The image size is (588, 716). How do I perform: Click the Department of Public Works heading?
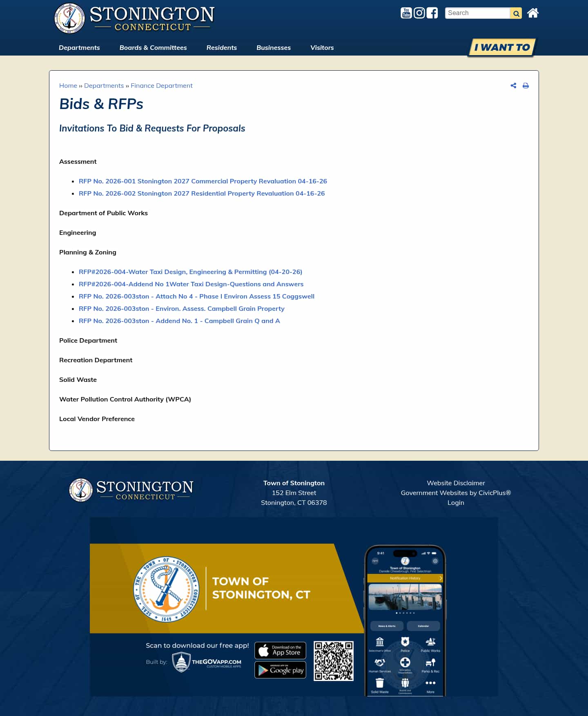[103, 213]
